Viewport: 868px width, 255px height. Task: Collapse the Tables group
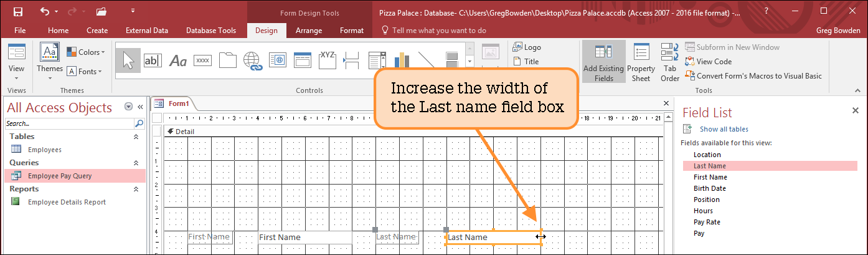pos(136,137)
